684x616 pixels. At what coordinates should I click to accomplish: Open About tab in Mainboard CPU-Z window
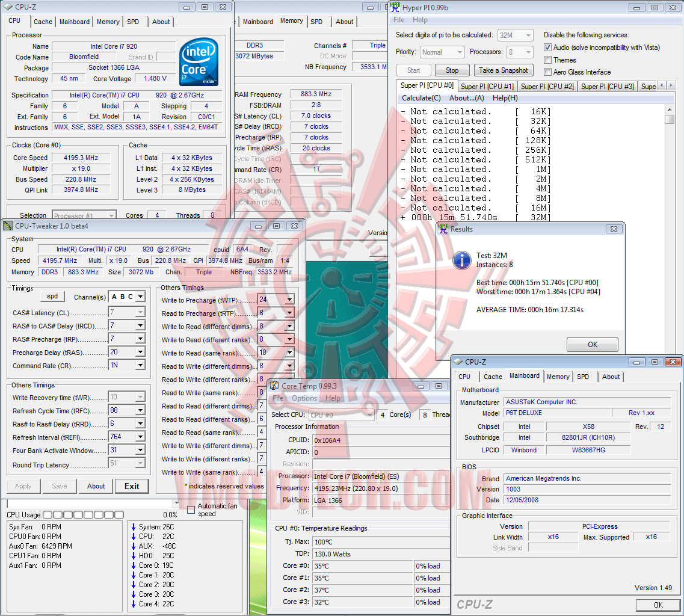click(x=611, y=377)
